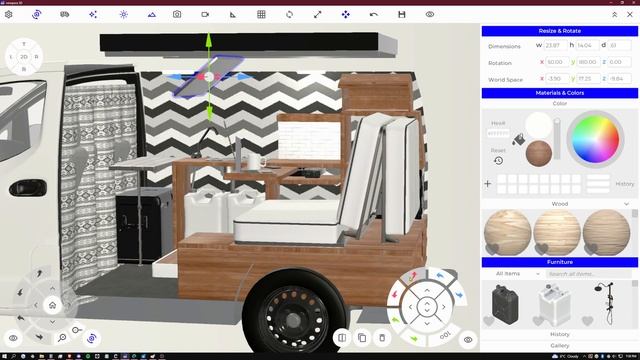The height and width of the screenshot is (360, 640).
Task: Select the diagonal arrows scale tool
Action: [x=318, y=14]
